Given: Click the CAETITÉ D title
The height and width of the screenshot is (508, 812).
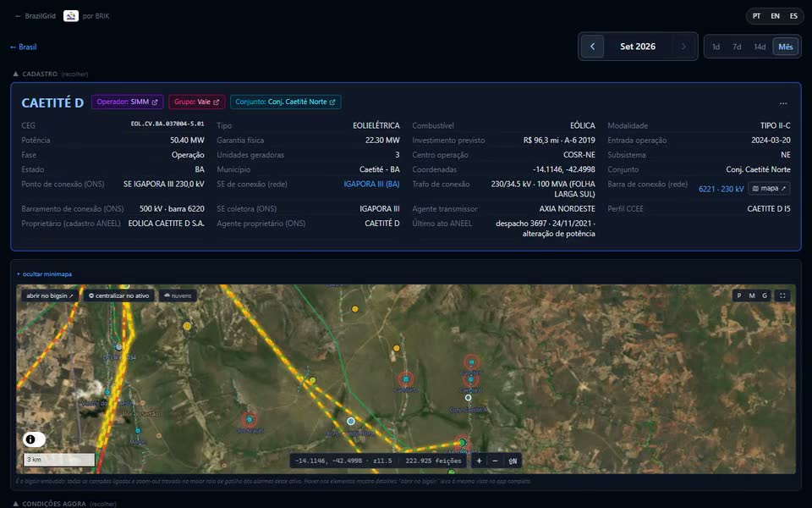Looking at the screenshot, I should [52, 102].
